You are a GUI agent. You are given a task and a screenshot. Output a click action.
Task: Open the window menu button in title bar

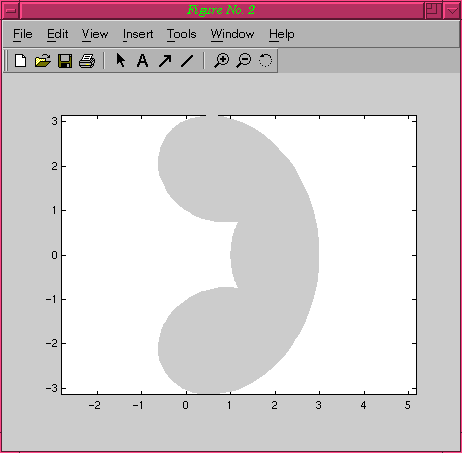click(11, 10)
